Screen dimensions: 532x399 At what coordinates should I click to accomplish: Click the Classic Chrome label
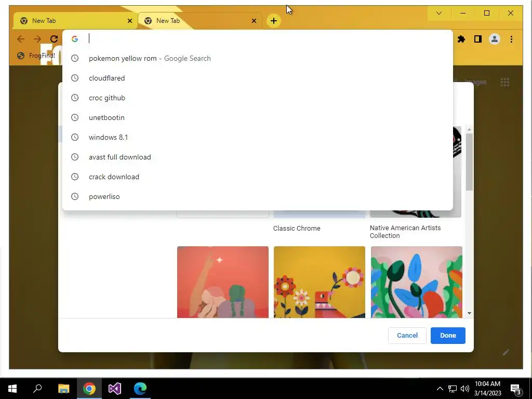tap(297, 229)
